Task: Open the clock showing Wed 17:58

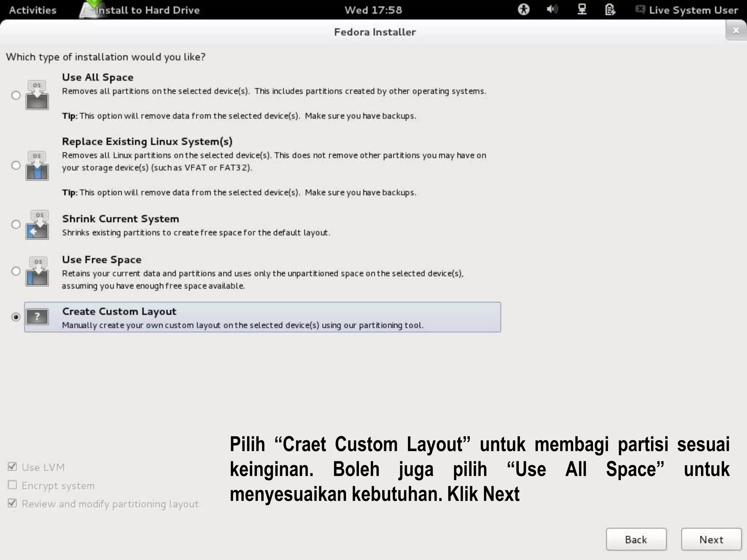Action: (373, 10)
